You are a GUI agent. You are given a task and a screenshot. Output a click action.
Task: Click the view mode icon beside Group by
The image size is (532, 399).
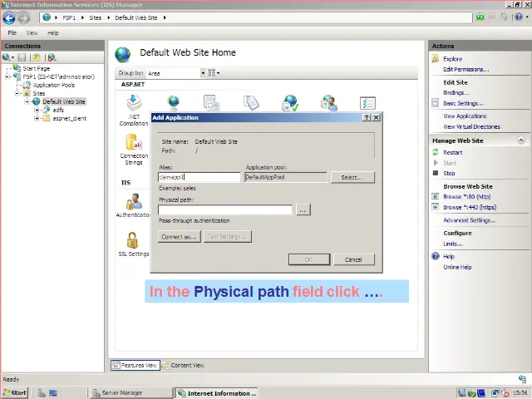coord(214,73)
